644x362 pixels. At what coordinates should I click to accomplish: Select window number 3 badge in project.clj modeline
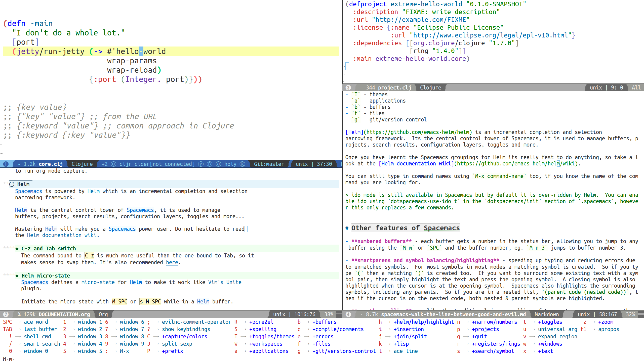click(x=348, y=88)
